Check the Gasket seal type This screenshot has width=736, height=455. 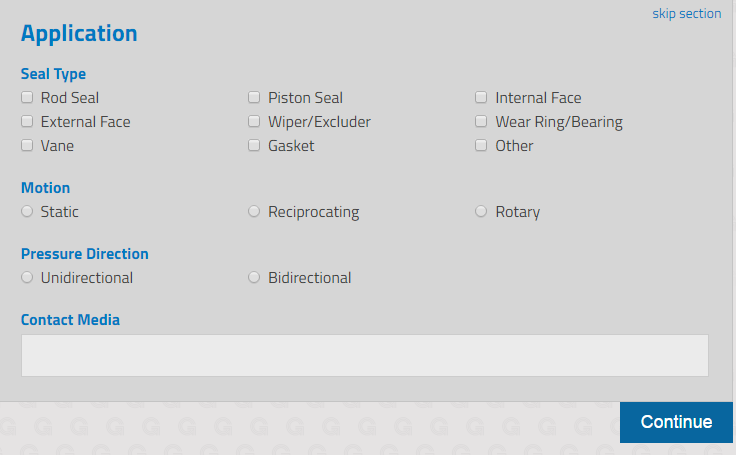pos(255,146)
